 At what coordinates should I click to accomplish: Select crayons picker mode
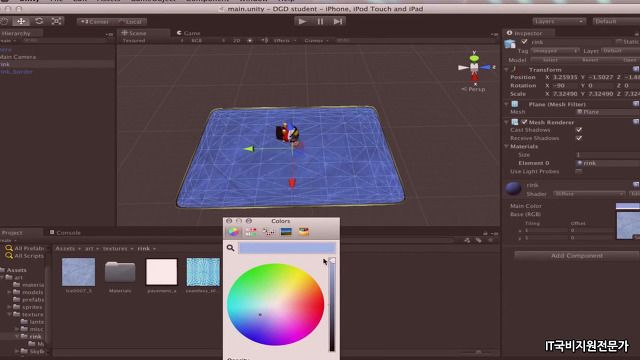click(x=303, y=232)
